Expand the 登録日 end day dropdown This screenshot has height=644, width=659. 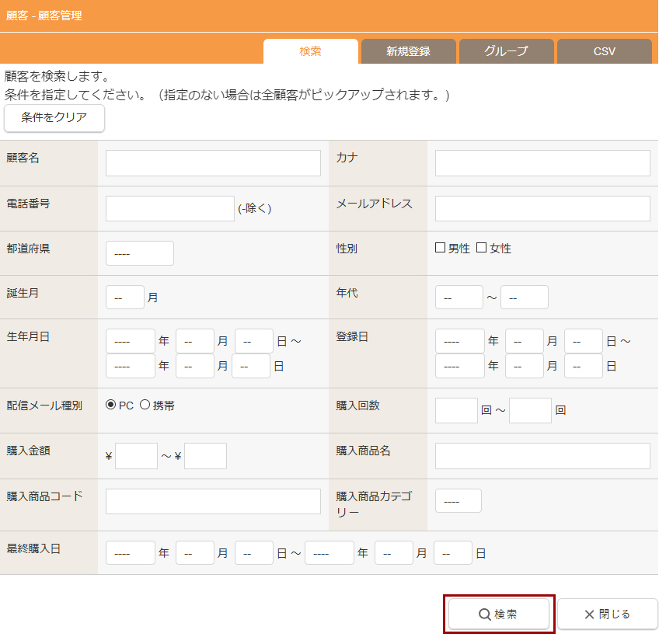[x=584, y=366]
